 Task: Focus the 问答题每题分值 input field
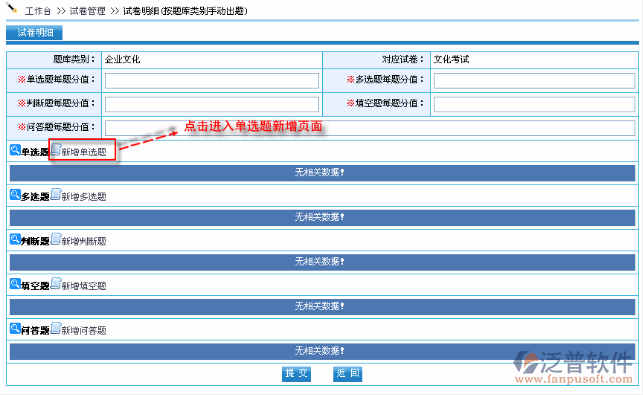pos(370,128)
